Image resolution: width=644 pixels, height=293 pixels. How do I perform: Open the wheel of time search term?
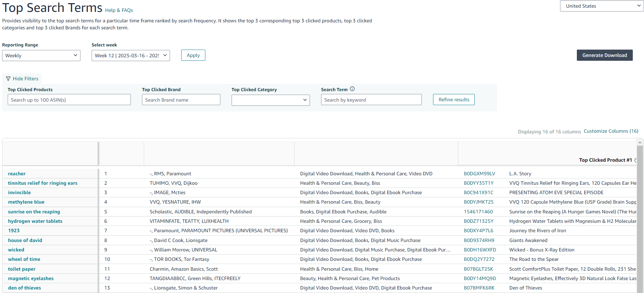coord(24,259)
